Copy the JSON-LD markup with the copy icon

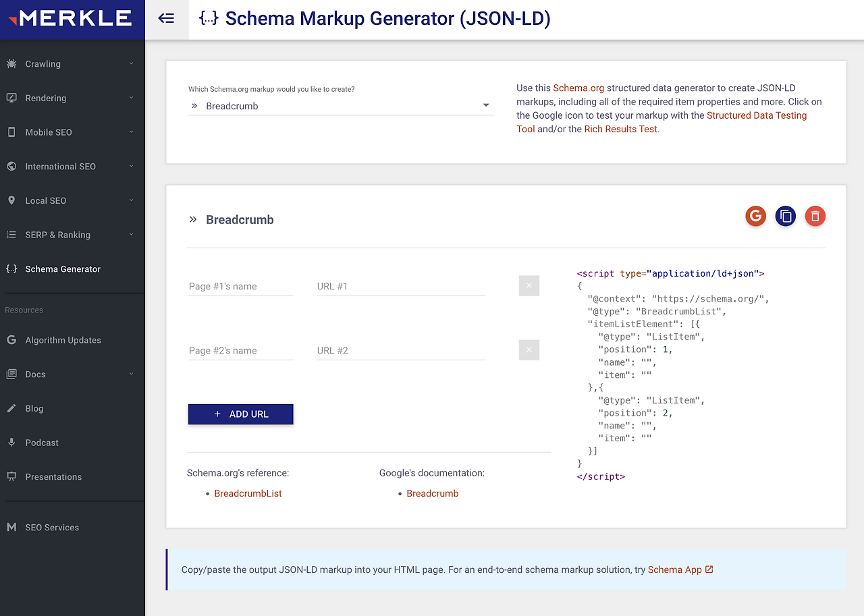tap(786, 216)
